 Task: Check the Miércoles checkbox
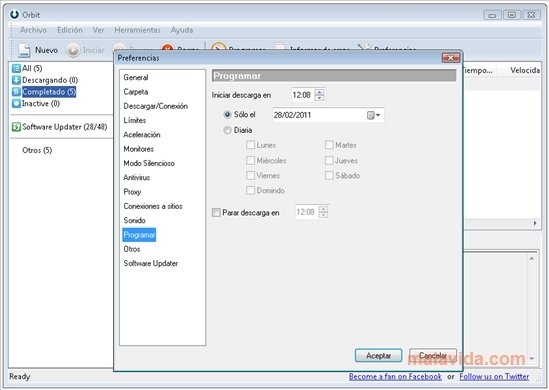250,160
